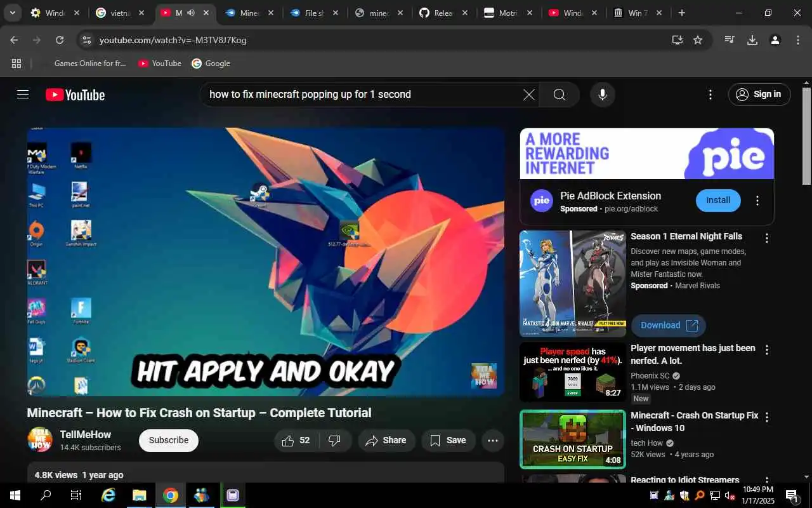The image size is (812, 508).
Task: Open Chrome media controls
Action: tap(730, 40)
